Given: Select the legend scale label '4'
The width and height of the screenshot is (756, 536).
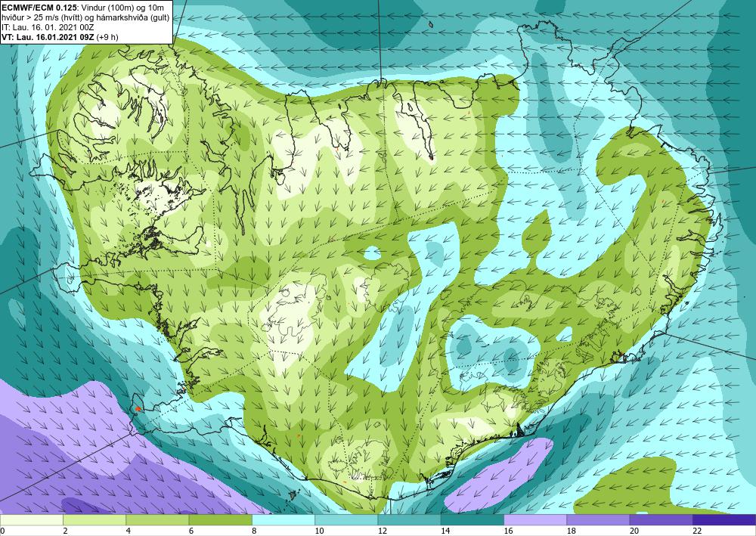Looking at the screenshot, I should tap(129, 531).
